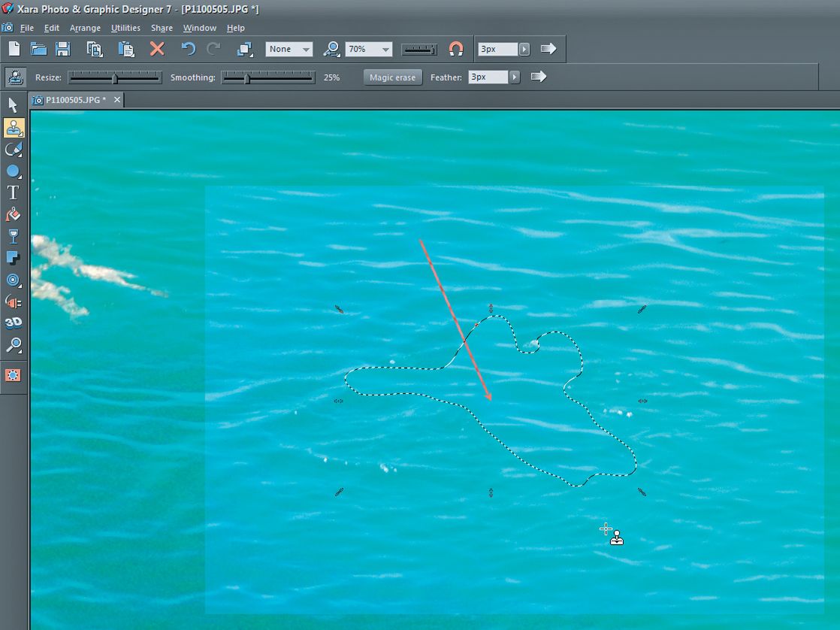This screenshot has height=630, width=840.
Task: Click the top toolbar right arrow icon
Action: [548, 49]
